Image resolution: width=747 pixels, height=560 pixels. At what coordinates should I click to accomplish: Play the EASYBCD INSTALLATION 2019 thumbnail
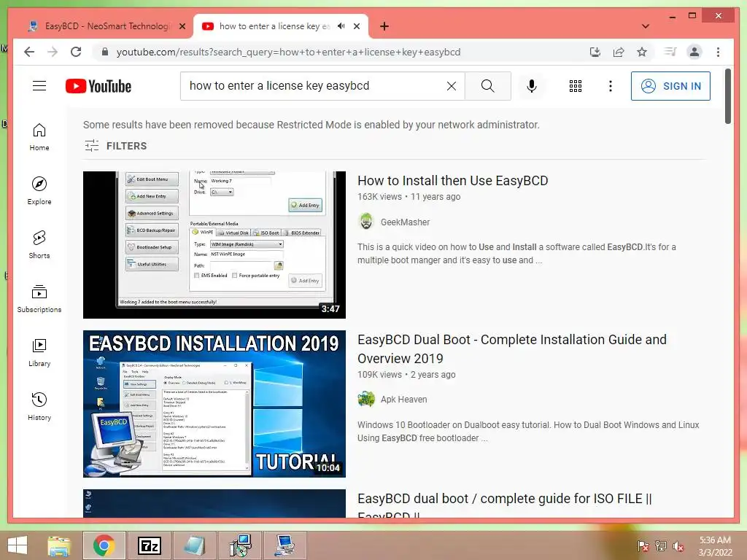[214, 404]
